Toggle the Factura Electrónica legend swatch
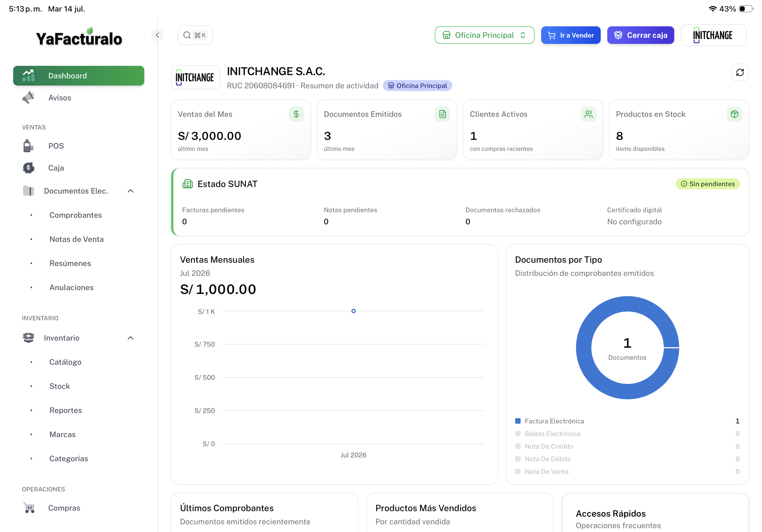 point(517,421)
